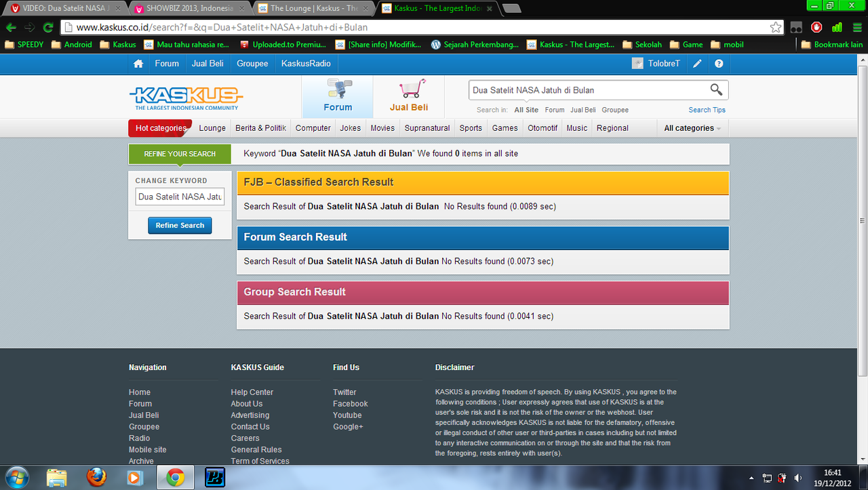Open Help Center footer link
Screen dimensions: 868x490
pos(252,392)
